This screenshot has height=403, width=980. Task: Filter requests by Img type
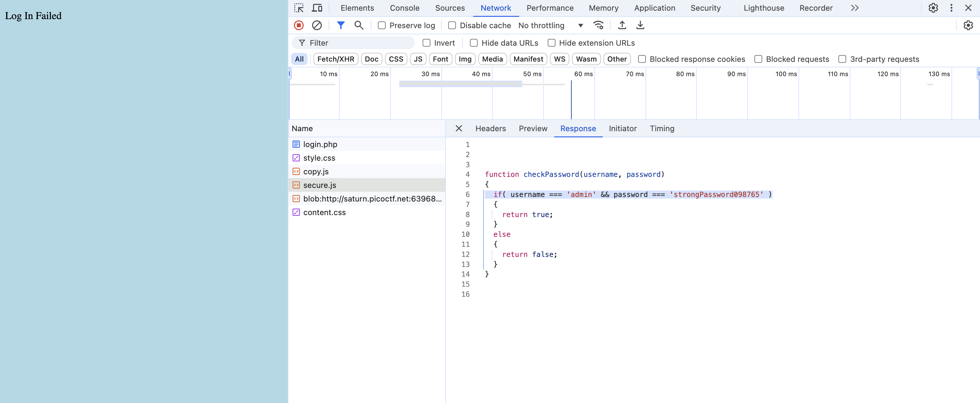465,59
